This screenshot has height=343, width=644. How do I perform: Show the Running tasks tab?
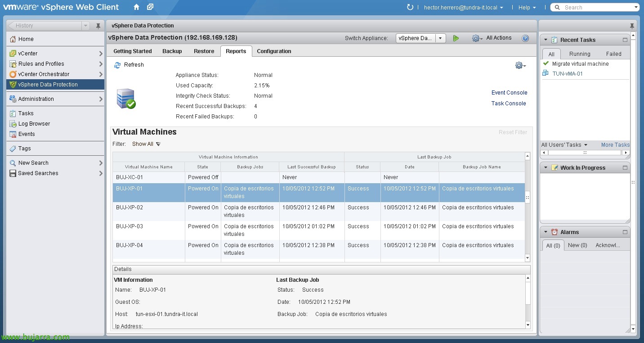[580, 54]
